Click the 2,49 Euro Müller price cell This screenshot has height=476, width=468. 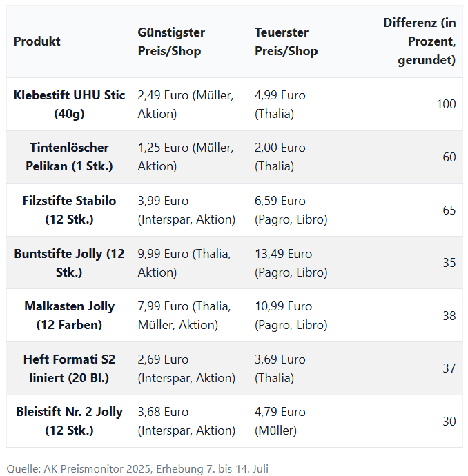(x=185, y=104)
